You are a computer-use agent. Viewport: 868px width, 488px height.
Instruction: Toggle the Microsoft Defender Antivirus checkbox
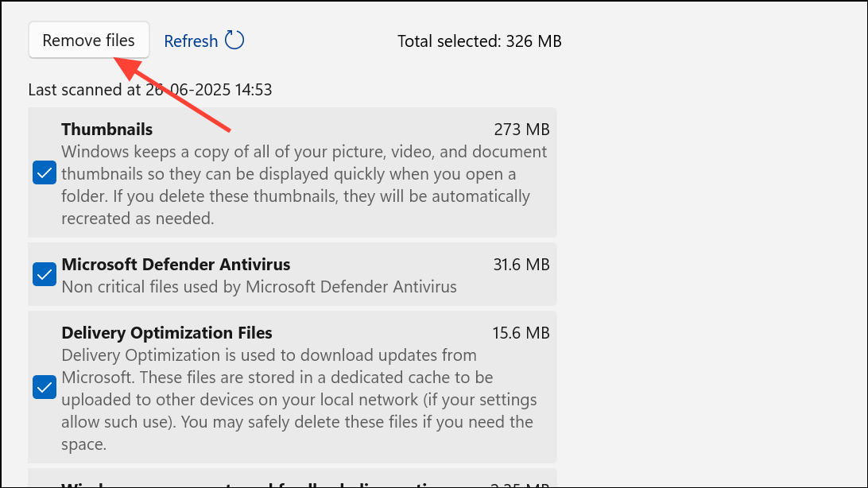point(45,274)
